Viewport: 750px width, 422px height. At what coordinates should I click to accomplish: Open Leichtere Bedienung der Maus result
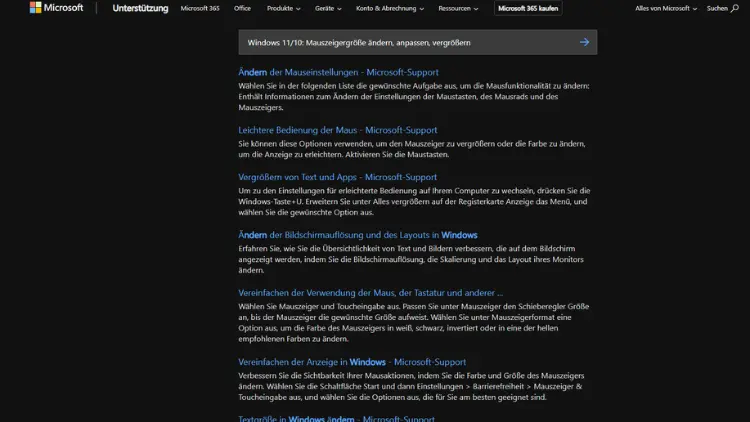338,130
